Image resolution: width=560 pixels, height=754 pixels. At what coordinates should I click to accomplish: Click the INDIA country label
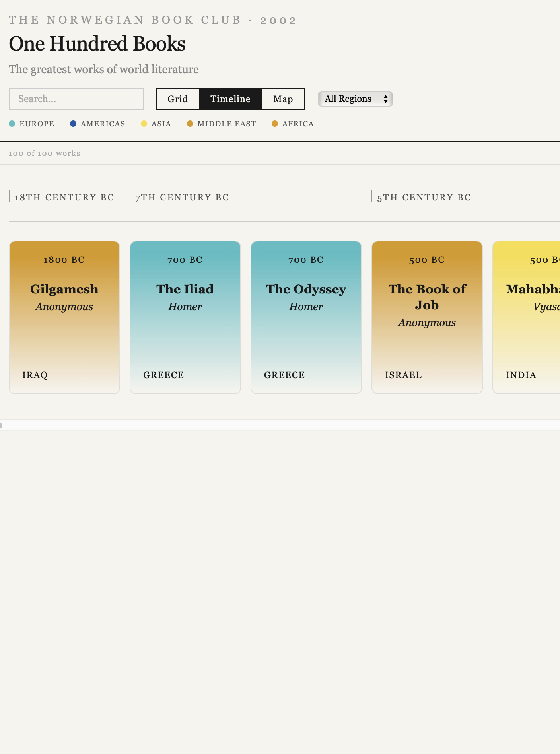tap(521, 375)
